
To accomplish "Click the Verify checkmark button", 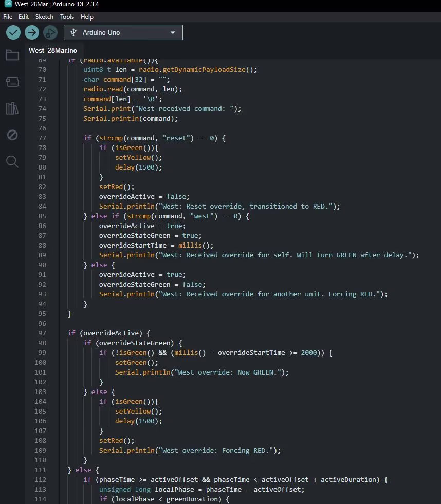I will point(13,32).
